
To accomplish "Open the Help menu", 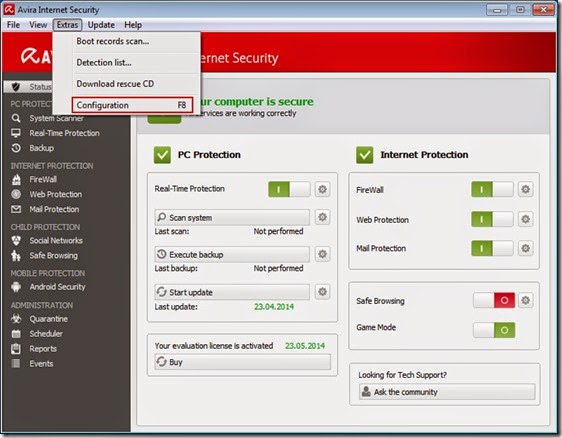I will (x=133, y=25).
